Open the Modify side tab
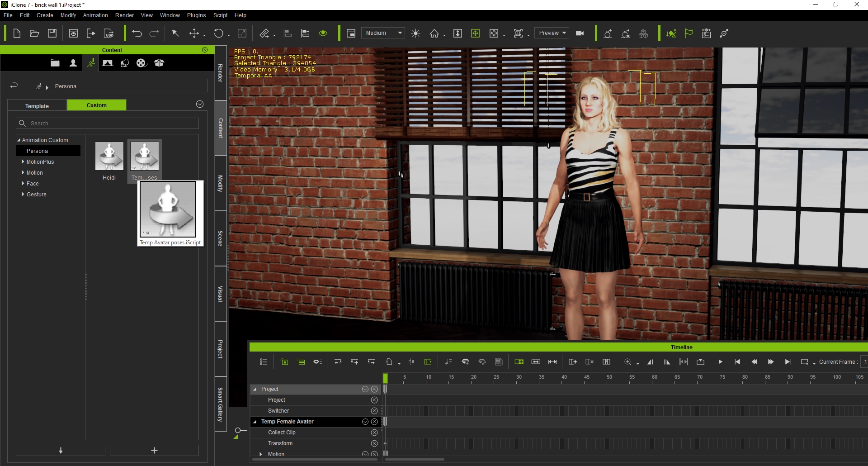 coord(220,183)
